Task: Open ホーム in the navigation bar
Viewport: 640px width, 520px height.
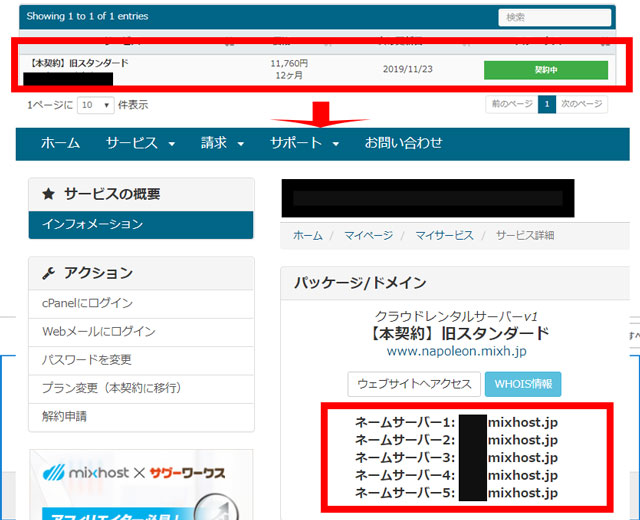Action: [60, 143]
